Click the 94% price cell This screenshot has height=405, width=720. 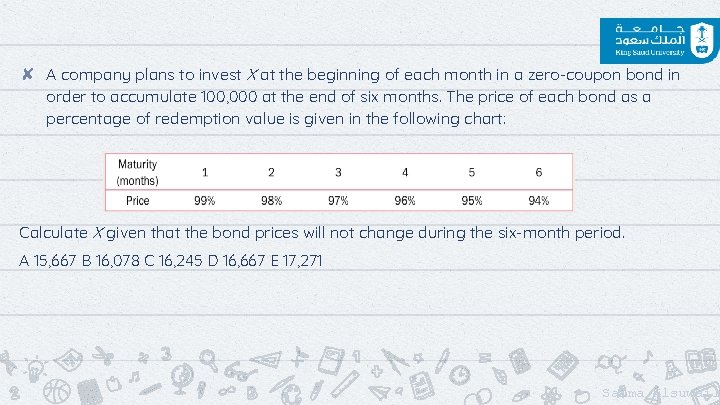tap(538, 200)
